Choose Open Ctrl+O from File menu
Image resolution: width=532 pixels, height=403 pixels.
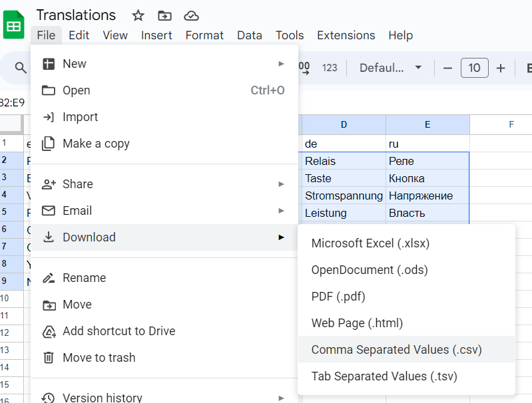click(x=164, y=90)
